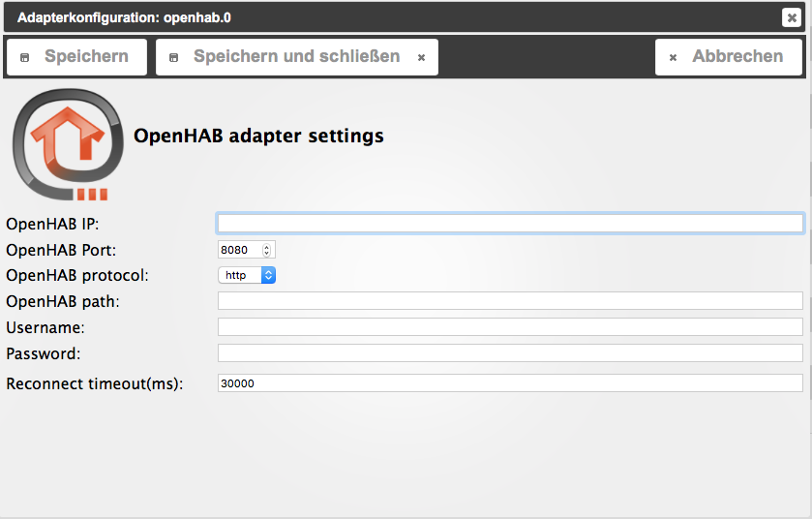Viewport: 812px width, 519px height.
Task: Click the OpenHAB house logo
Action: coord(68,147)
